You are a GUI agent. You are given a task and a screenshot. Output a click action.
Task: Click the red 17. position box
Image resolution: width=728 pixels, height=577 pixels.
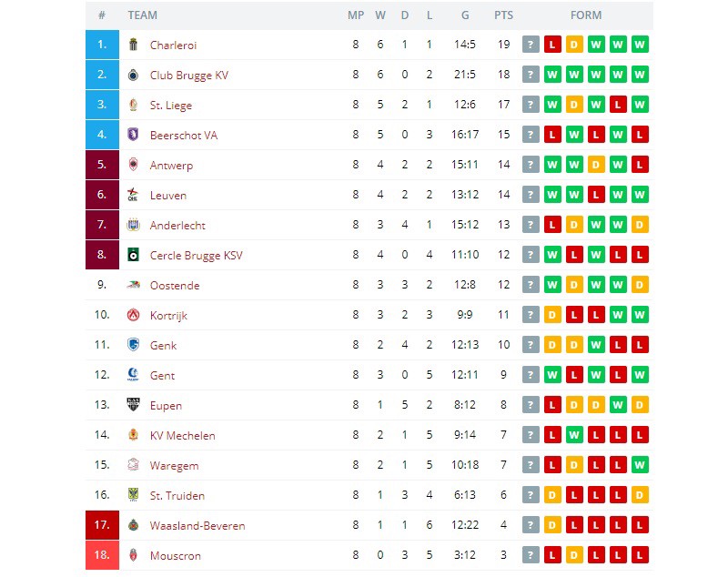point(102,525)
